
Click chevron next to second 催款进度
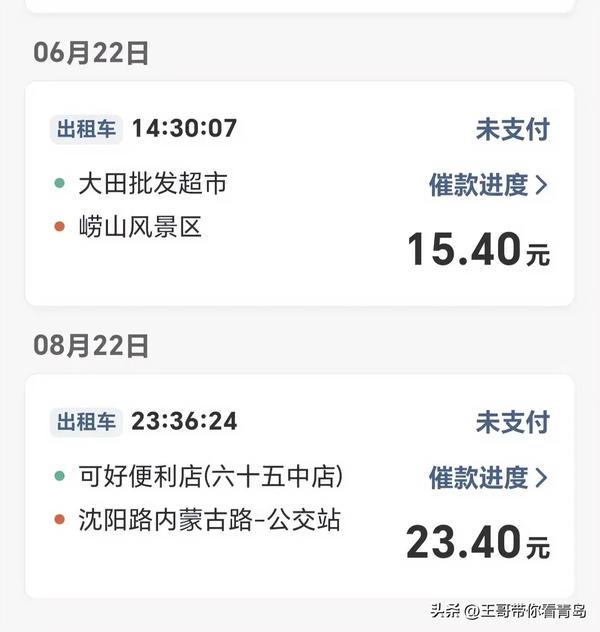[541, 478]
